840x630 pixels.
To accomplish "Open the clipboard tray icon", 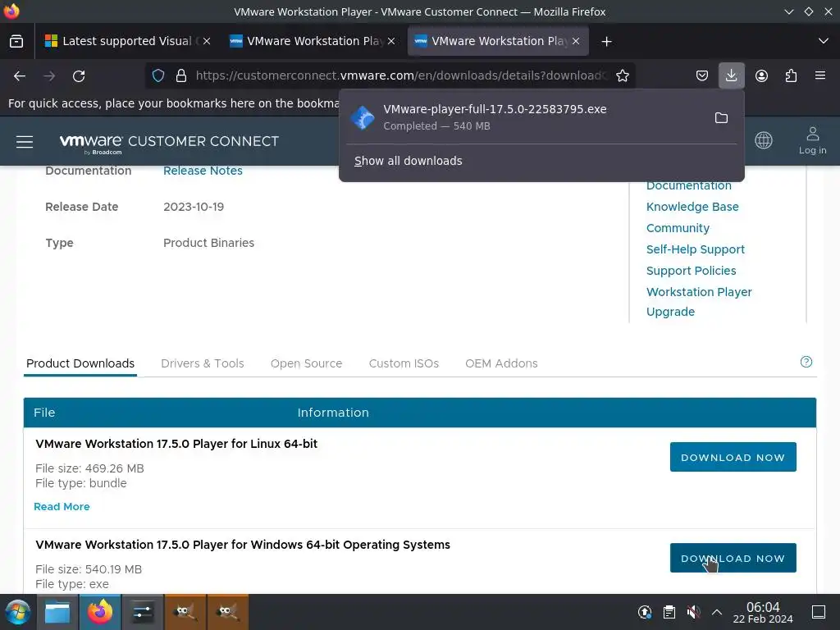I will [669, 612].
